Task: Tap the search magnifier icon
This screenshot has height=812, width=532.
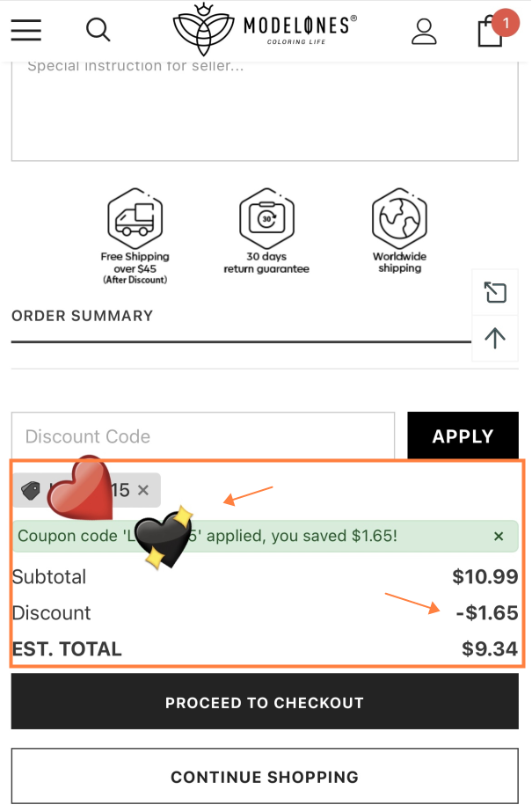Action: (x=98, y=30)
